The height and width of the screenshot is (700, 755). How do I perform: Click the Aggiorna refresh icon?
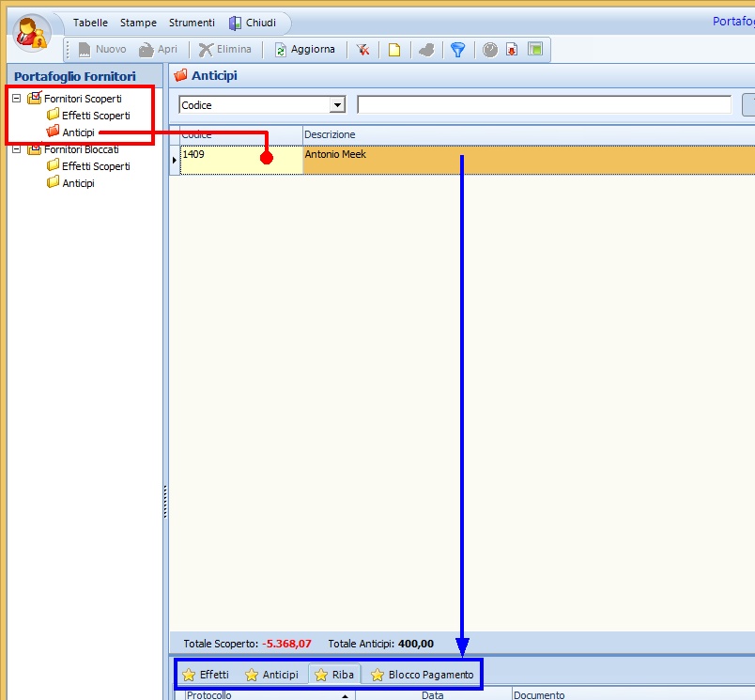pos(280,50)
